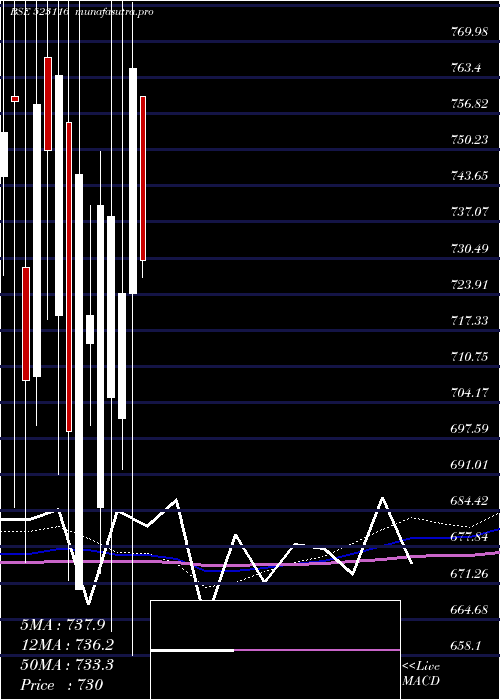Click the last red candlestick body
This screenshot has height=700, width=500.
143,178
